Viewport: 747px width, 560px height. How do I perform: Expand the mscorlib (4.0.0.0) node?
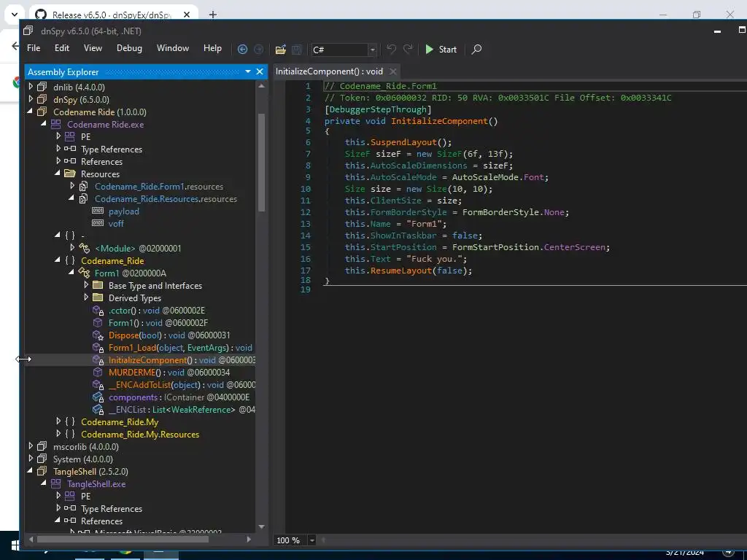coord(31,446)
